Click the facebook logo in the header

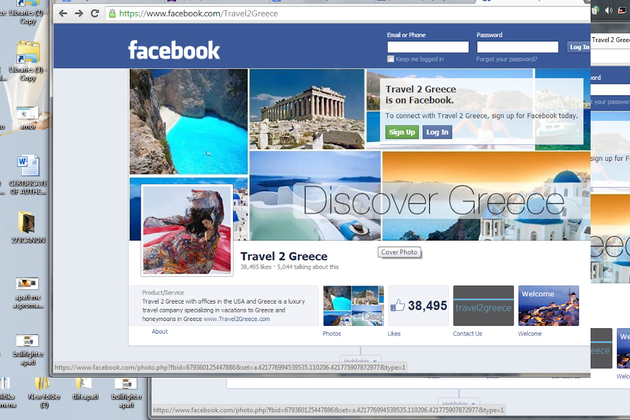click(174, 50)
